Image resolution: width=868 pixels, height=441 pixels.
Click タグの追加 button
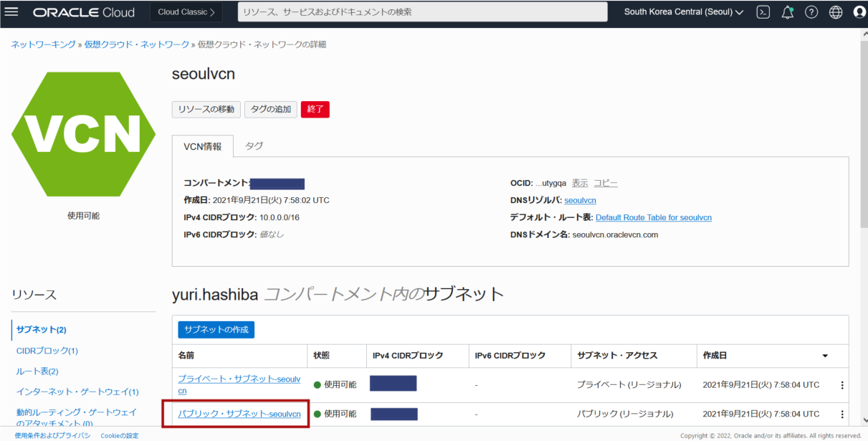click(271, 109)
